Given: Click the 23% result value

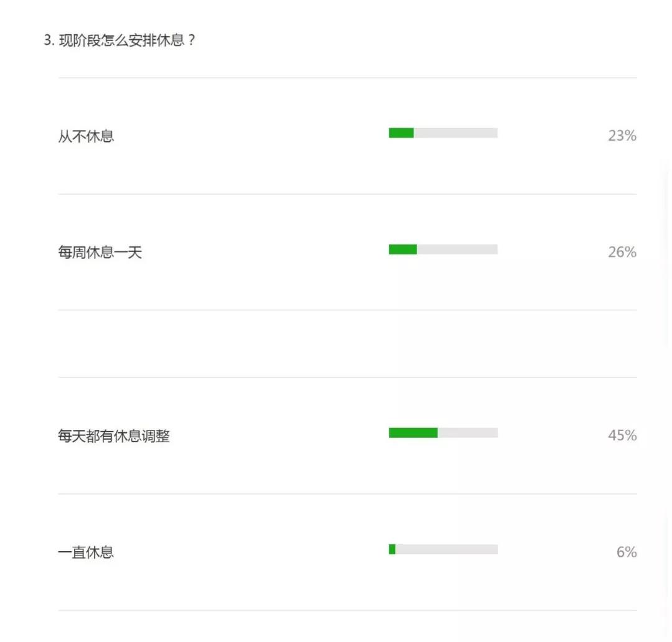Looking at the screenshot, I should point(622,136).
